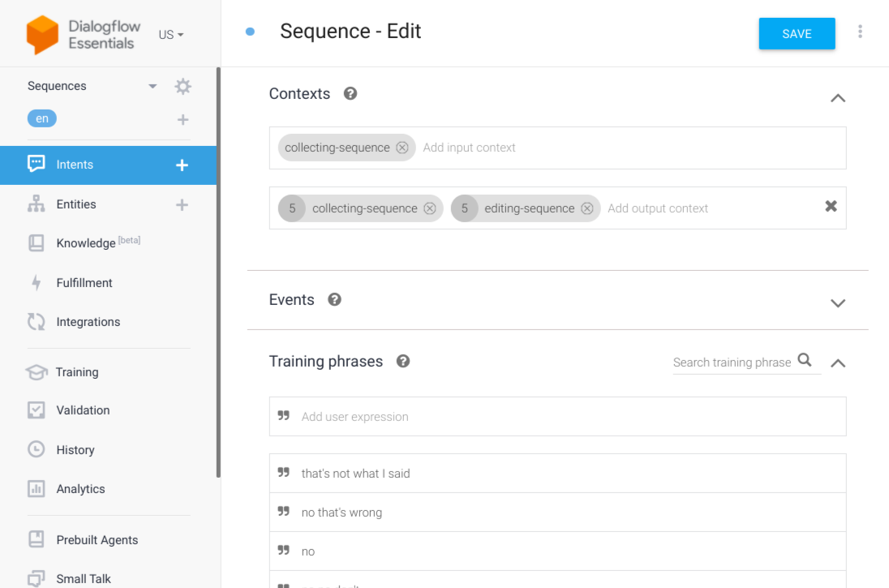Open agent settings gear icon
The image size is (889, 588).
coord(183,86)
